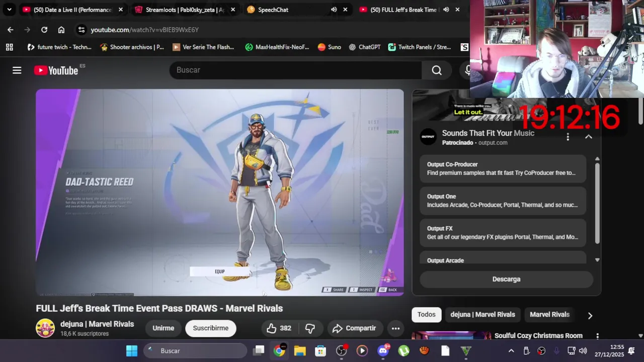
Task: Open the volume control in tray
Action: 583,351
